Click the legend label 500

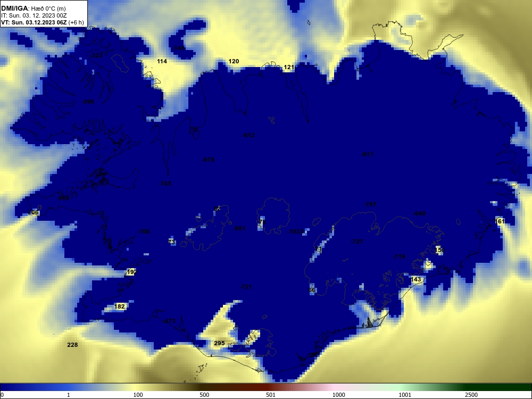tap(204, 395)
